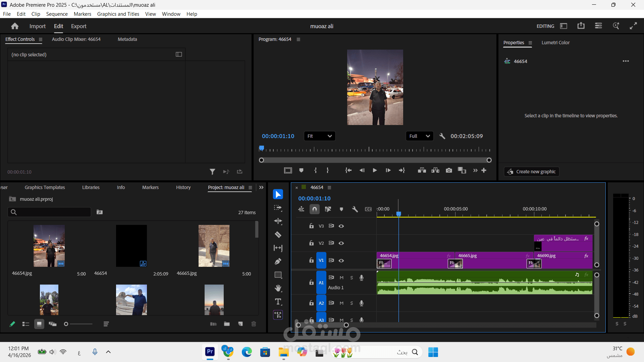Select the Pen tool
644x362 pixels.
pos(278,261)
